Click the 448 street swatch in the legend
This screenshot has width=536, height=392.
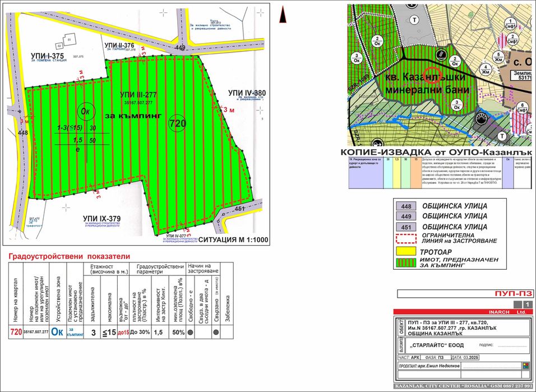tap(406, 206)
